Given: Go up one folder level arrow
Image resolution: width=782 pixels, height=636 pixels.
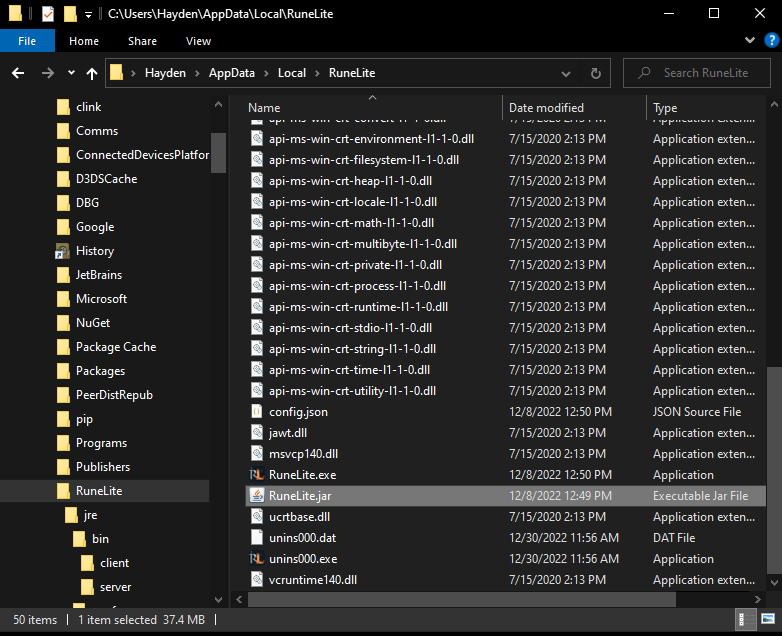Looking at the screenshot, I should coord(92,73).
